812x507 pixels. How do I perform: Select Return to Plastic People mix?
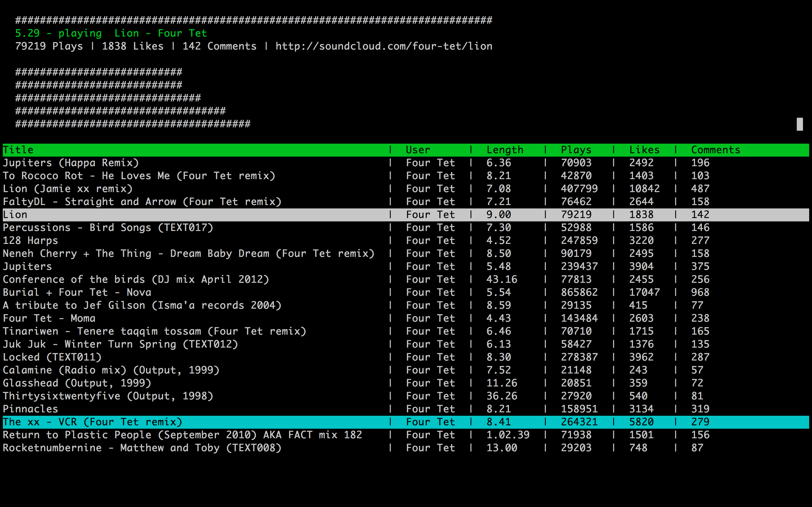182,435
